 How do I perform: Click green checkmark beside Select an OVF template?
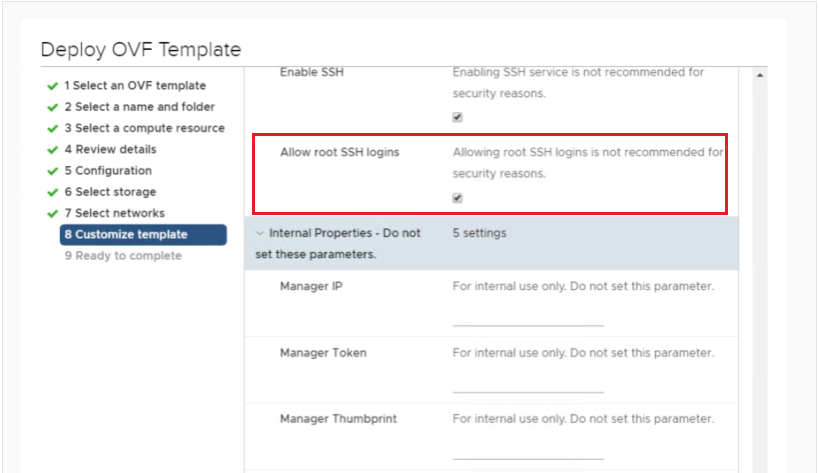coord(52,86)
